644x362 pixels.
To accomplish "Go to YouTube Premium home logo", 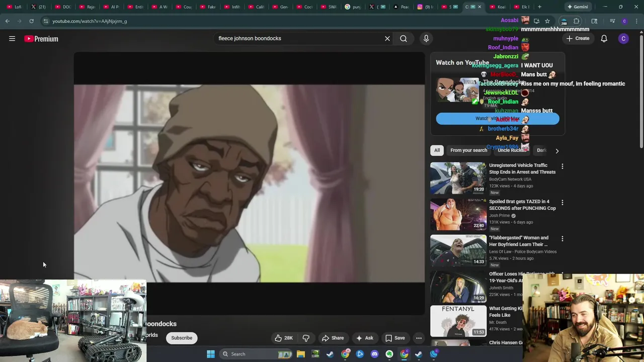I will point(41,39).
